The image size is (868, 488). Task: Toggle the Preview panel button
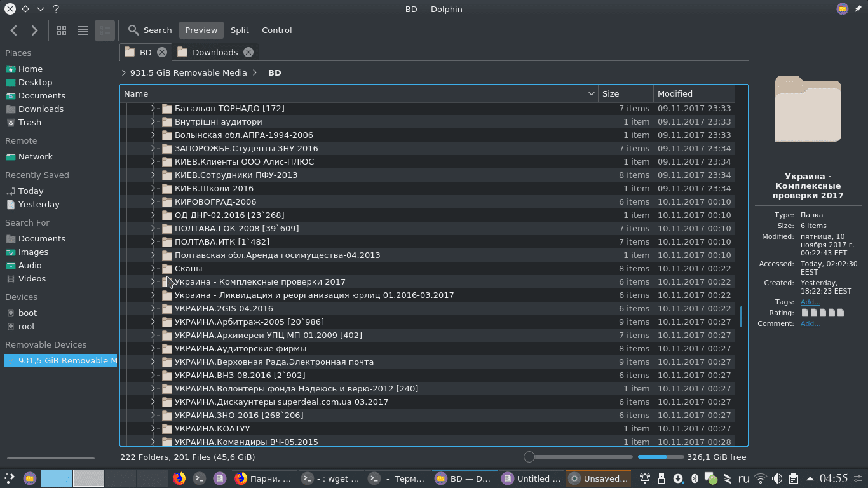[201, 30]
